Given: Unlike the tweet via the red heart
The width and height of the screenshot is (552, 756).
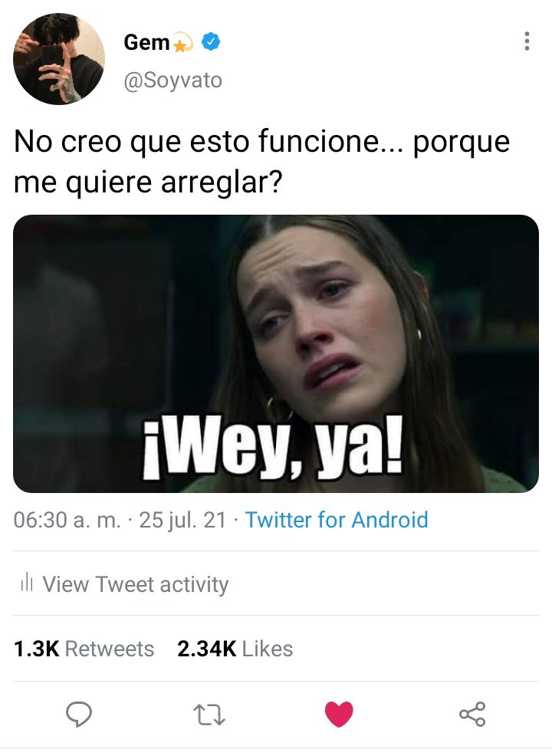Looking at the screenshot, I should coord(339,714).
